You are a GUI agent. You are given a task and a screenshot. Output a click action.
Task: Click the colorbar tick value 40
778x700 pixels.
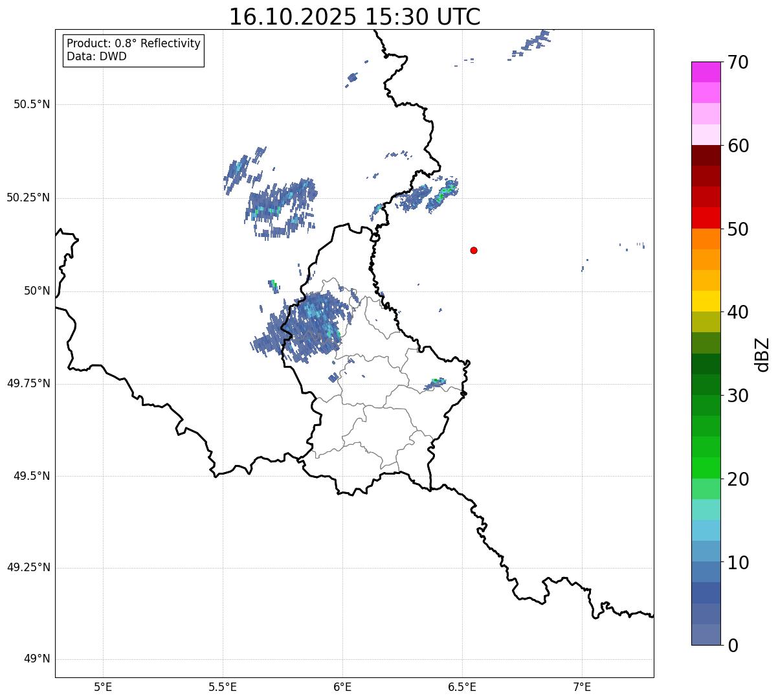[x=738, y=312]
